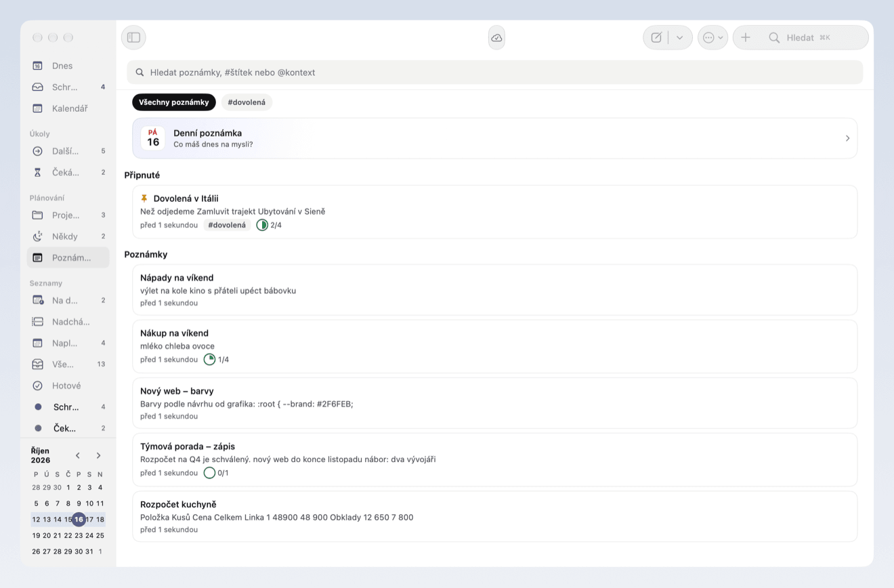Open the ellipsis more-options menu
894x588 pixels.
point(712,37)
